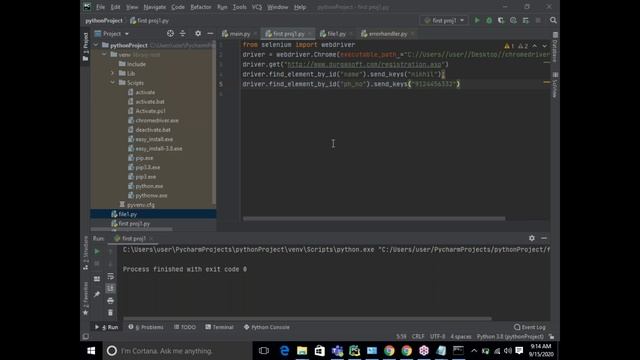Click the Run console horizontal scrollbar
This screenshot has width=640, height=360.
tap(307, 318)
